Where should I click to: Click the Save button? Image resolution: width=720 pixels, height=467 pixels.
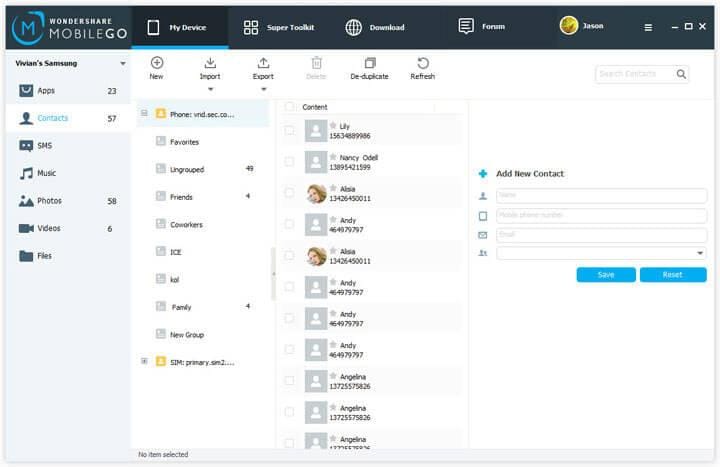coord(606,275)
